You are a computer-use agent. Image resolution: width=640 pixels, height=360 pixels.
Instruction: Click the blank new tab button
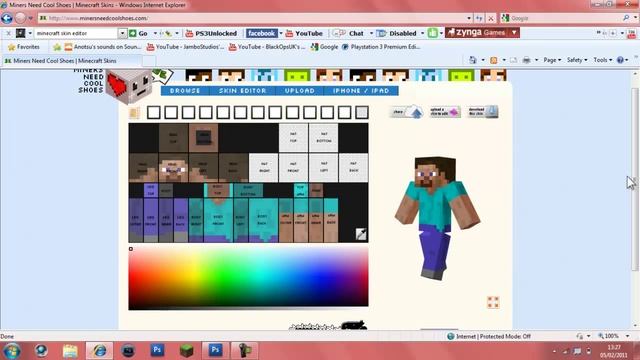149,61
